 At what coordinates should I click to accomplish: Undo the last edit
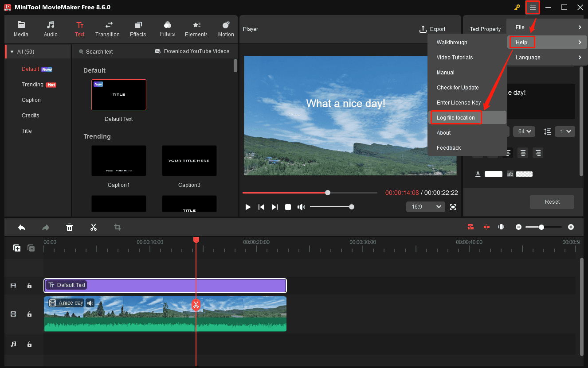22,227
